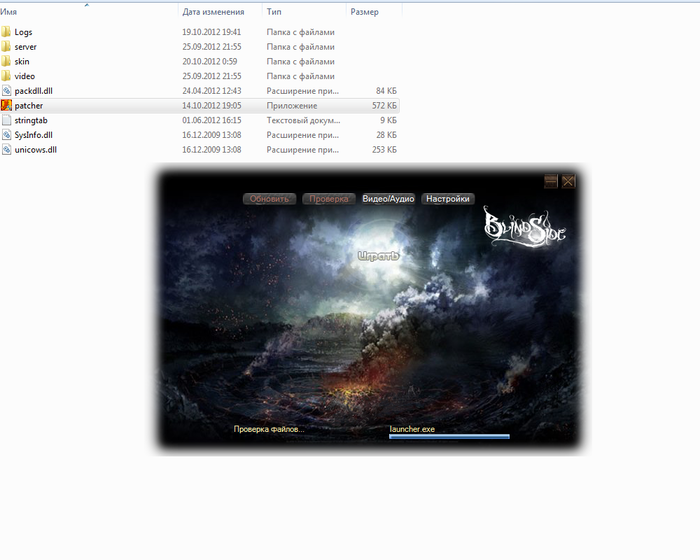This screenshot has width=700, height=560.
Task: Select the skin folder icon
Action: point(6,61)
